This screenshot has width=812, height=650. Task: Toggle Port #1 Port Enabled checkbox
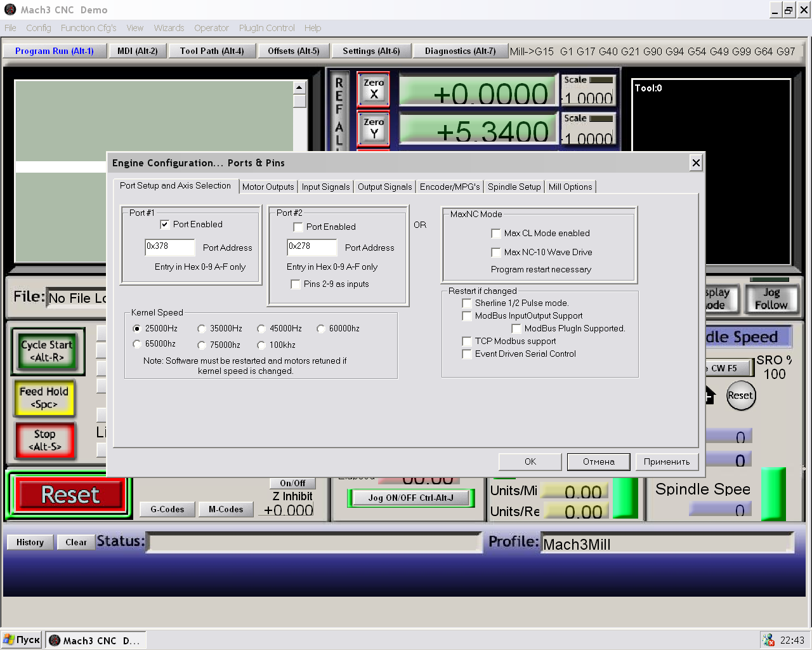click(x=164, y=224)
